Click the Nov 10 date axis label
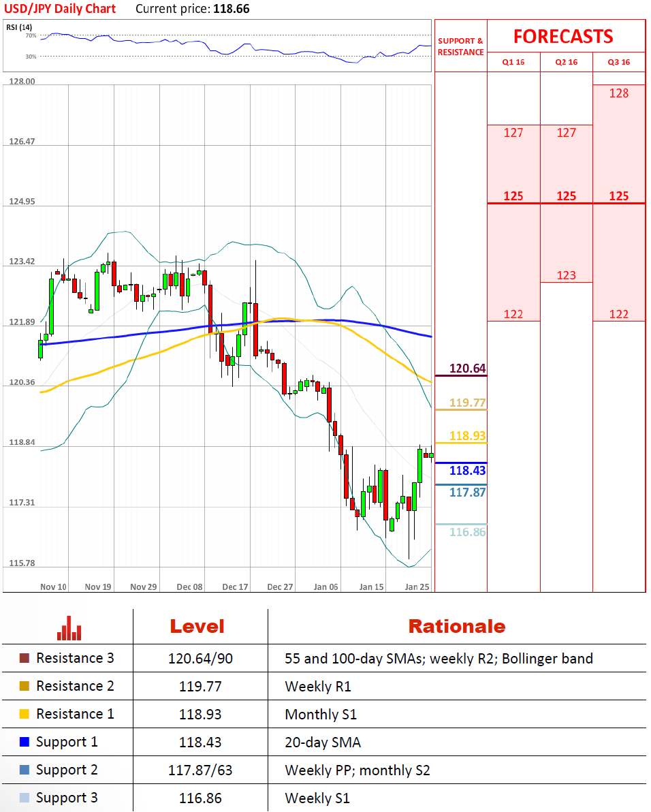 [53, 587]
